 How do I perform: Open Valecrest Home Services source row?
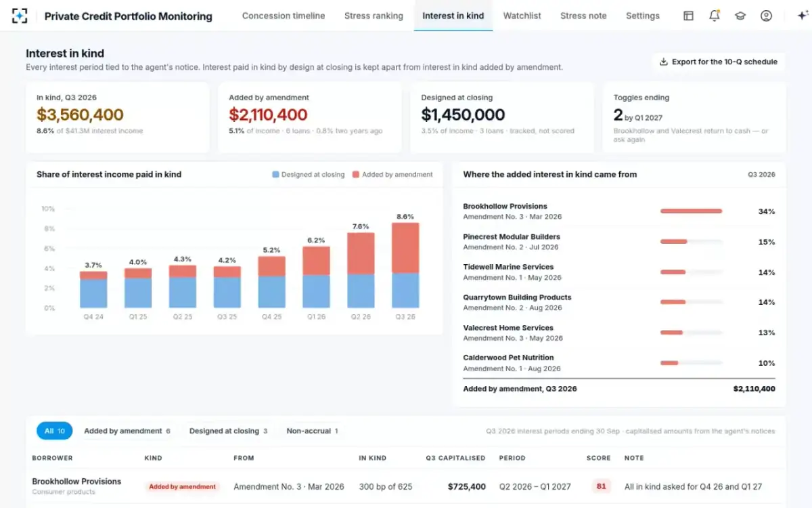[619, 333]
